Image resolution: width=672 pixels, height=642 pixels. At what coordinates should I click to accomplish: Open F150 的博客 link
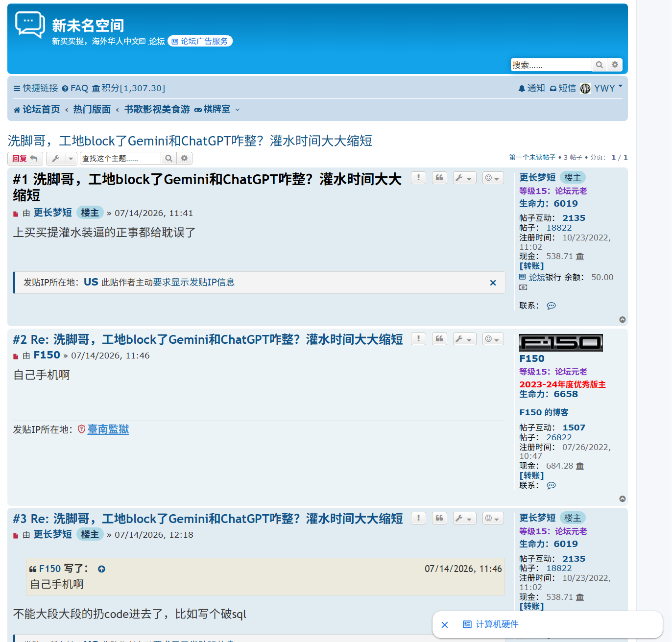(x=544, y=412)
